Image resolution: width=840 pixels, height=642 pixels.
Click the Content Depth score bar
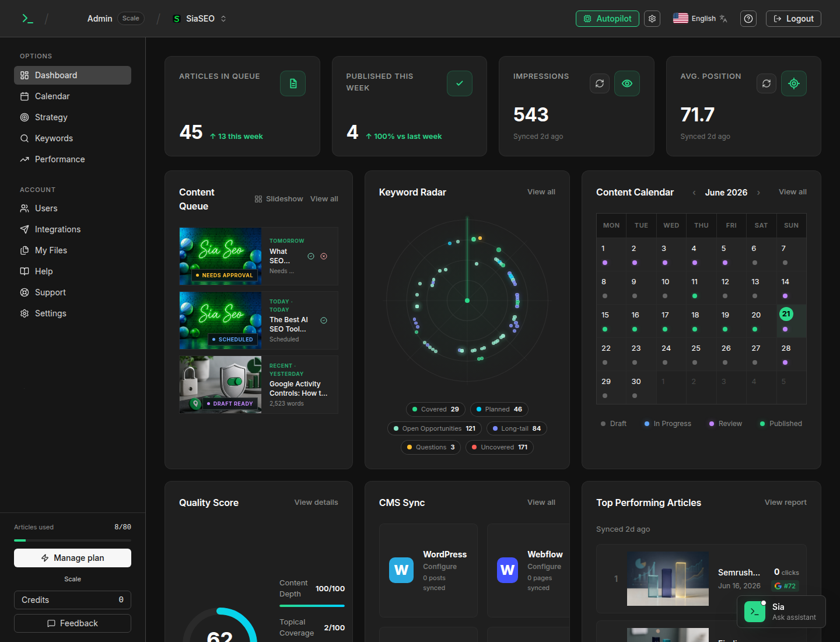point(312,606)
